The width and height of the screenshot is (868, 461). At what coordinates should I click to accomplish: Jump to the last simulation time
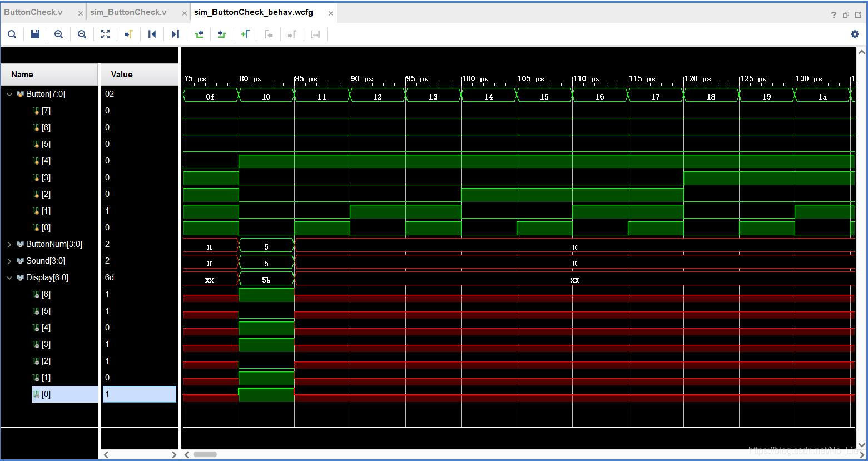point(175,34)
